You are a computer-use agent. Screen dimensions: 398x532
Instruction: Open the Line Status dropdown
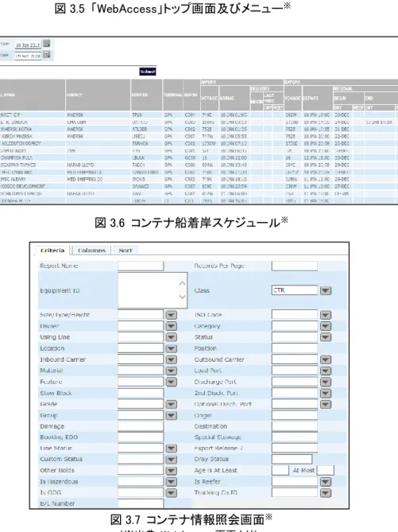coord(172,449)
